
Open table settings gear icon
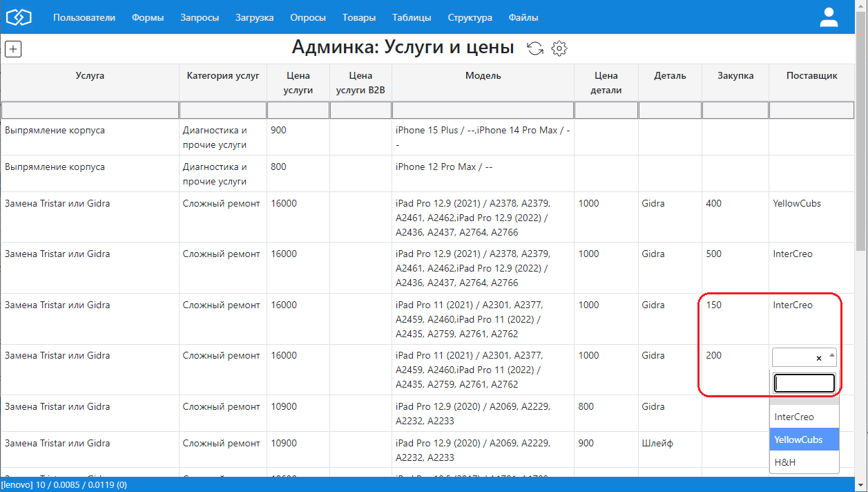(559, 48)
